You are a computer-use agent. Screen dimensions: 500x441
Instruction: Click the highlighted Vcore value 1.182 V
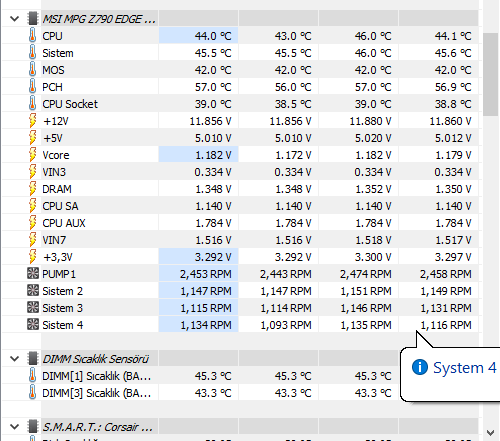click(213, 155)
